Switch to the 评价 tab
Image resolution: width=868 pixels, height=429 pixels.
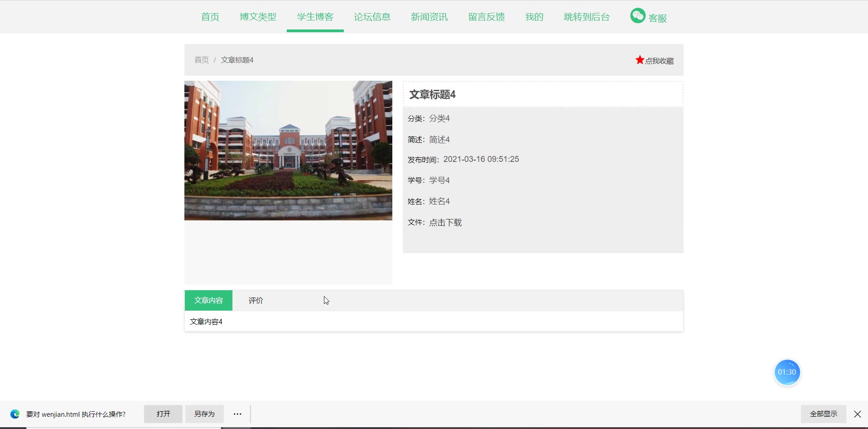256,301
